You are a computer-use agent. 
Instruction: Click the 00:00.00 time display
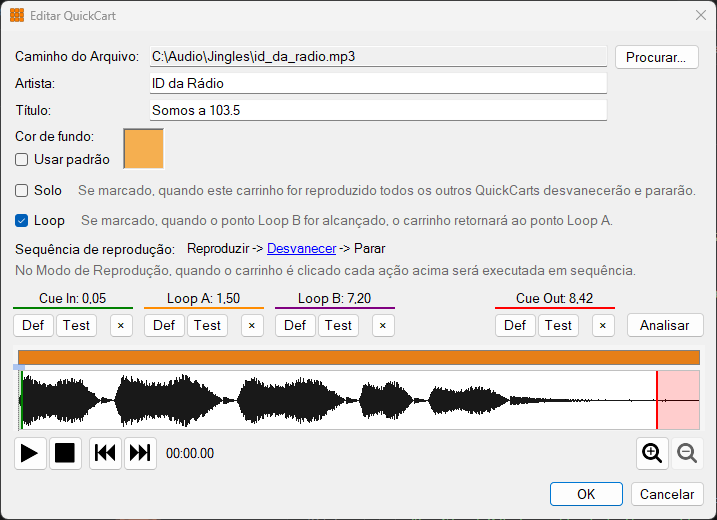[190, 453]
